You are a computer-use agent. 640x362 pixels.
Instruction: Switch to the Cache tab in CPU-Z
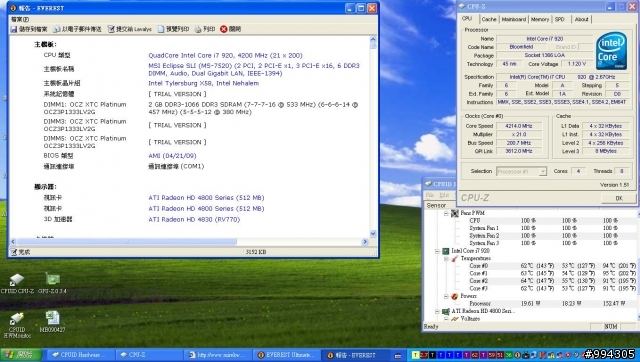click(489, 19)
